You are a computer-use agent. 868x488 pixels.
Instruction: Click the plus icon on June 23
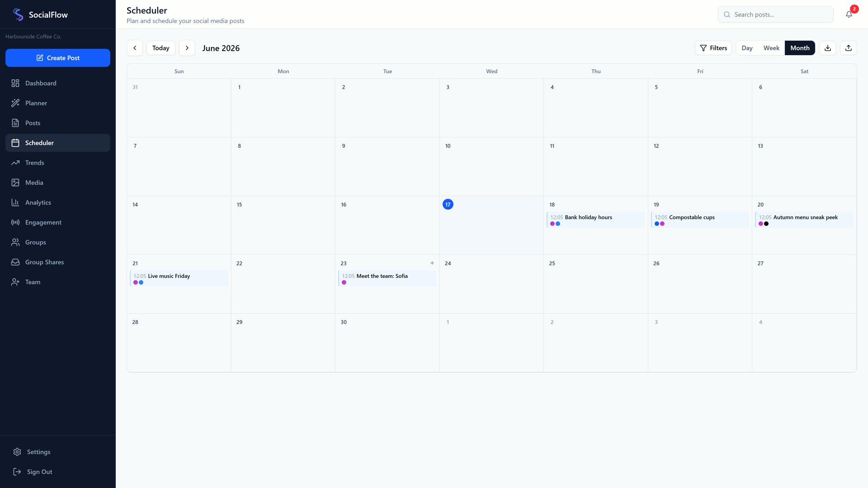tap(432, 263)
